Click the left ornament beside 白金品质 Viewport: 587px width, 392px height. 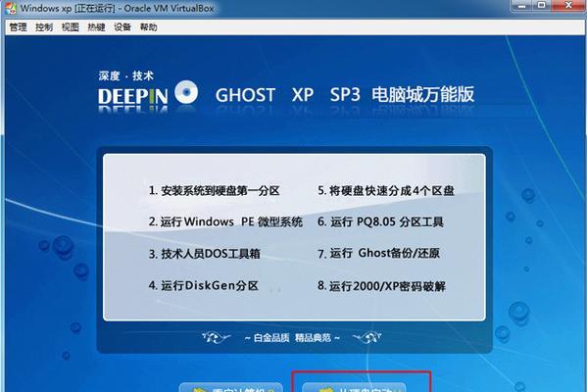coord(217,338)
